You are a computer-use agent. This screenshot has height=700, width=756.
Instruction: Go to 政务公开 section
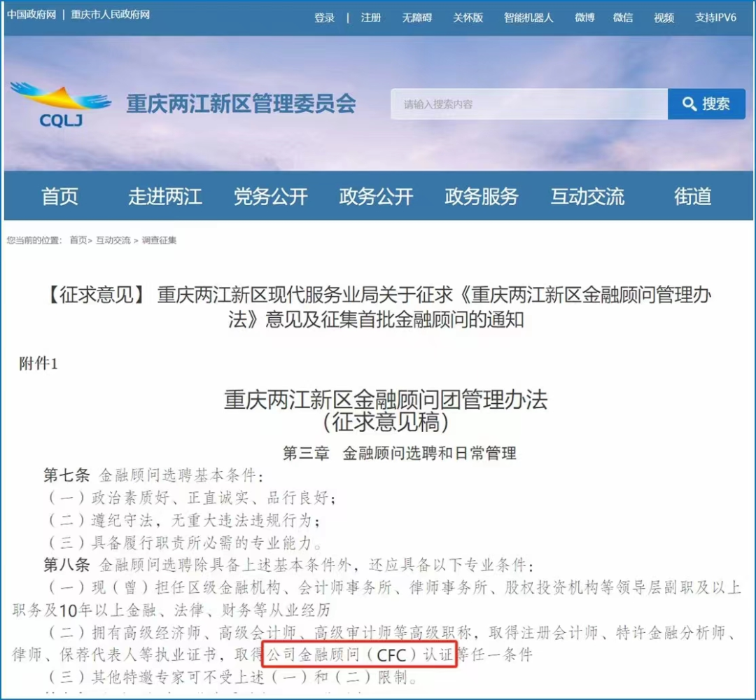376,197
